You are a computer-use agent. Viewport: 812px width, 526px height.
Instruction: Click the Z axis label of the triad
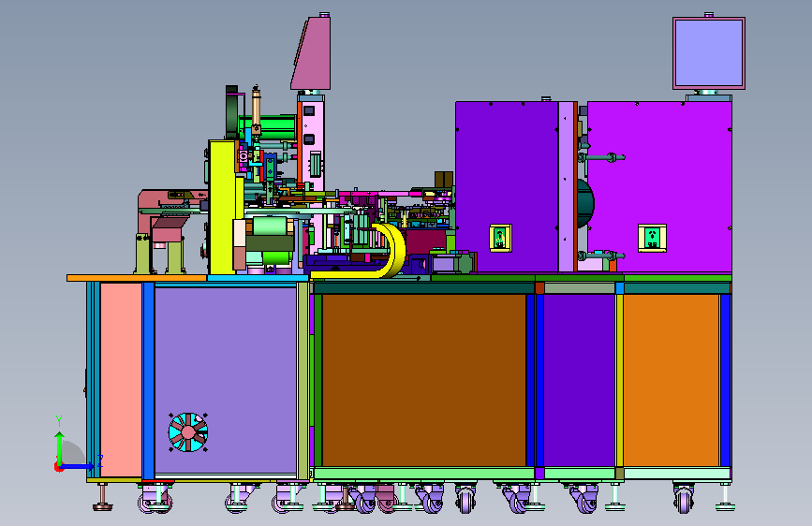[x=100, y=460]
